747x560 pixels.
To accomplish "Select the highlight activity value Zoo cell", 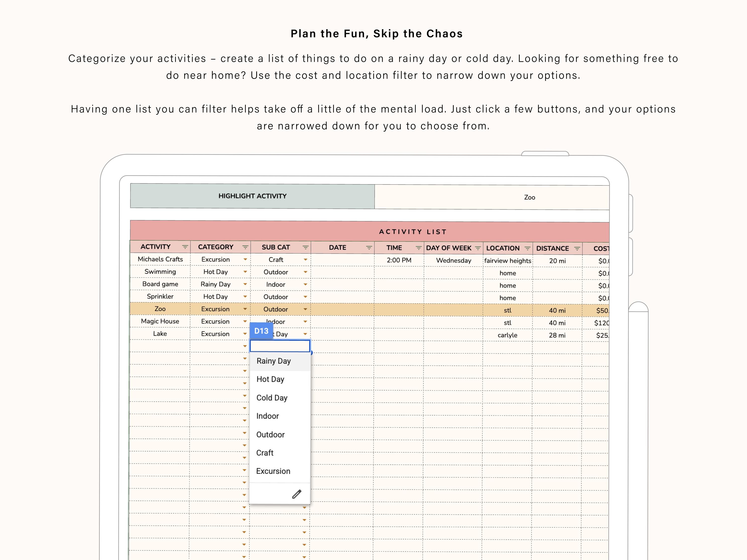I will (x=492, y=197).
